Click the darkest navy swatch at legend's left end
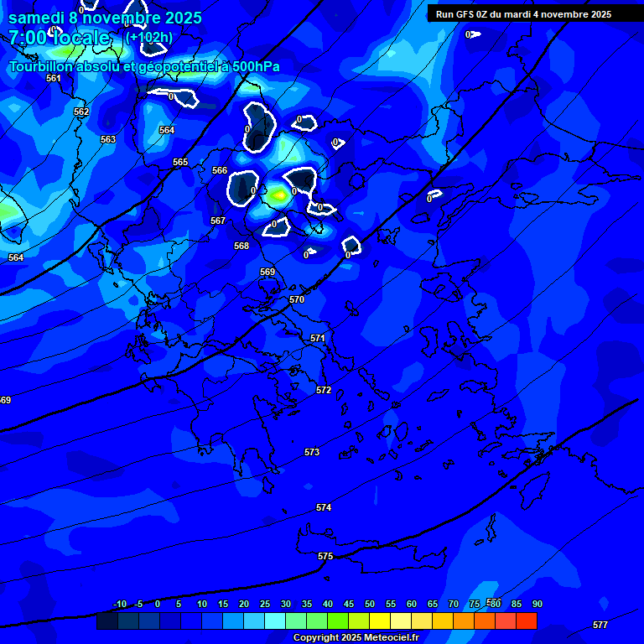Image resolution: width=644 pixels, height=644 pixels. click(106, 621)
